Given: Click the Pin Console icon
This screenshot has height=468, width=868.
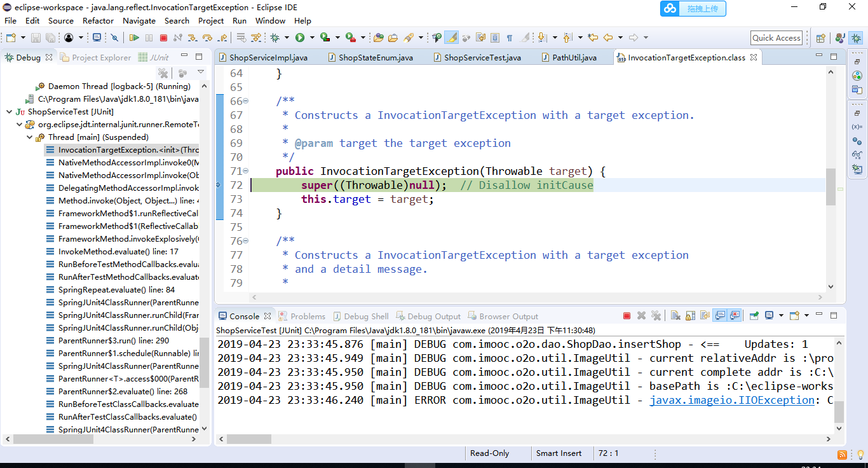Looking at the screenshot, I should [754, 315].
